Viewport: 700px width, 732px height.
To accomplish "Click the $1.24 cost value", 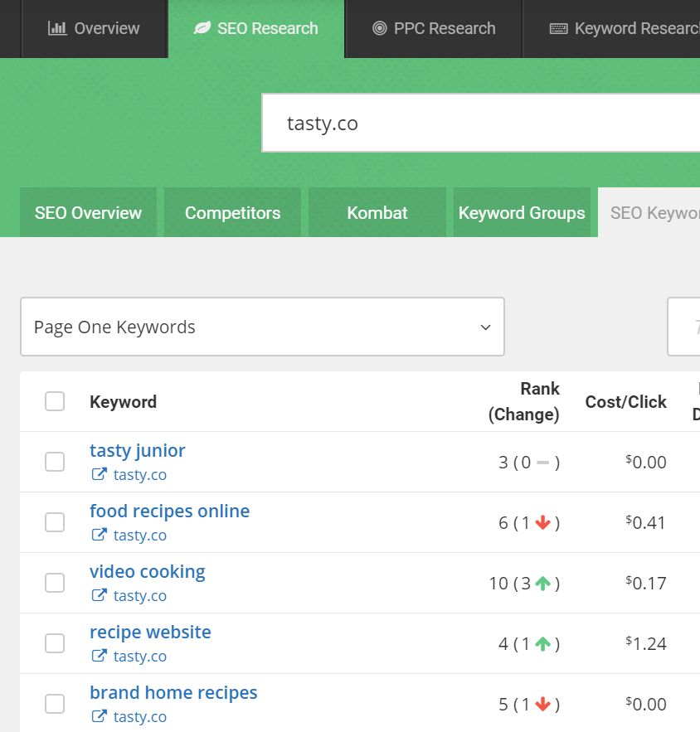I will 646,644.
